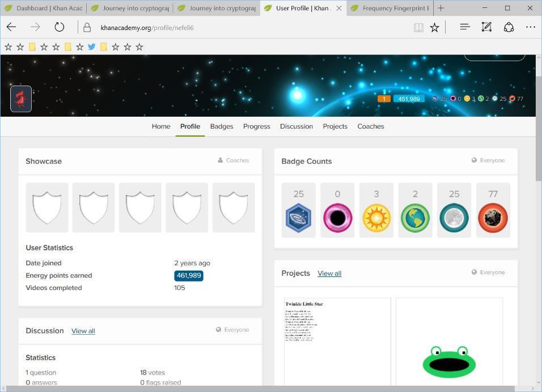Close the User Profile tab

tap(339, 8)
